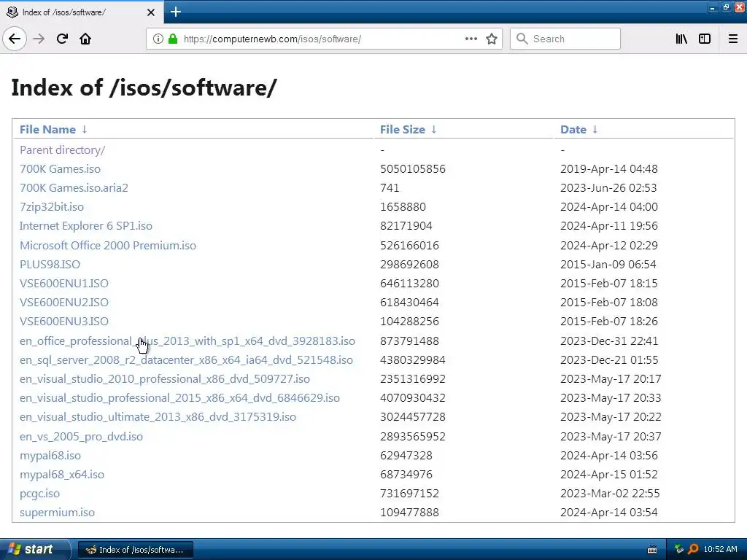Show site information icon in address bar
The height and width of the screenshot is (560, 747).
[x=158, y=39]
